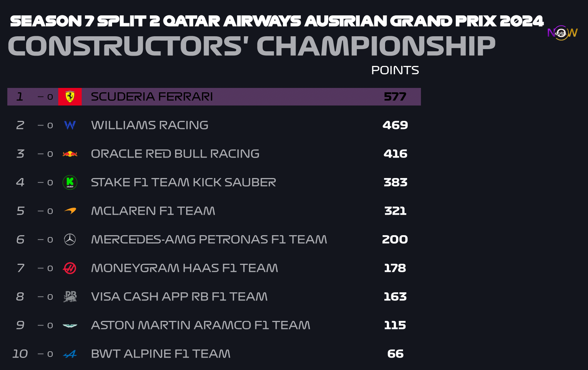Select the Scuderia Ferrari team name
This screenshot has height=370, width=588.
click(x=152, y=97)
